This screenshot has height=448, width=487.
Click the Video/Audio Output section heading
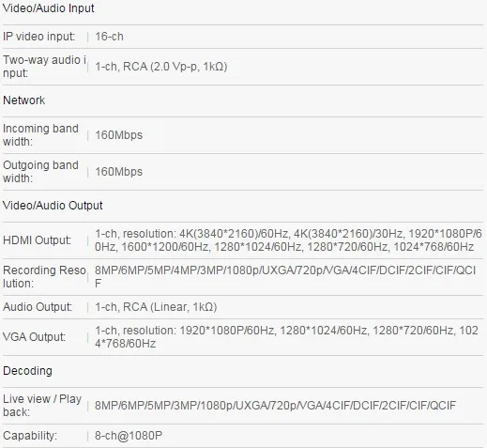pos(53,206)
